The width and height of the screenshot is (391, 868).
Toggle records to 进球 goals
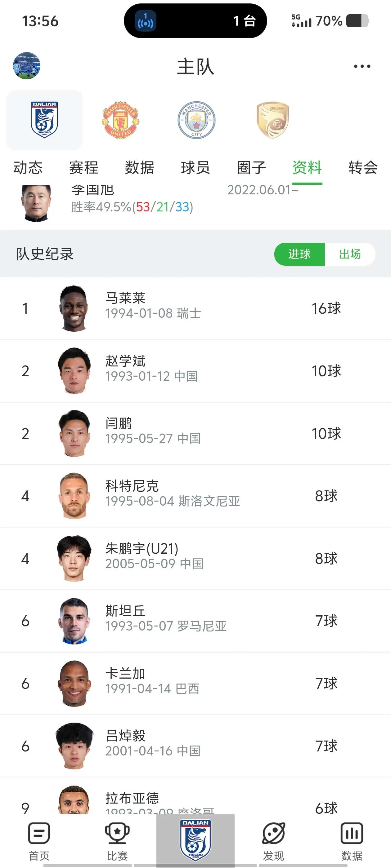tap(299, 254)
